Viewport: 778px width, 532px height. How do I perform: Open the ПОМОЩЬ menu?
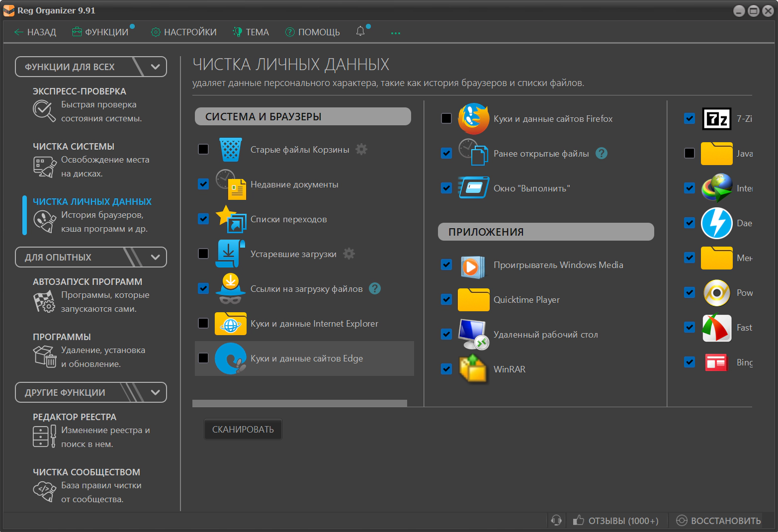tap(313, 32)
